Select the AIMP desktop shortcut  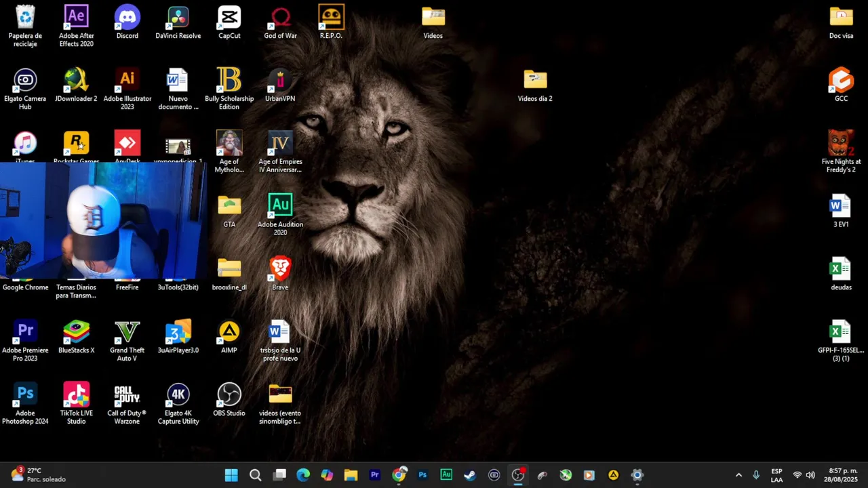click(229, 337)
